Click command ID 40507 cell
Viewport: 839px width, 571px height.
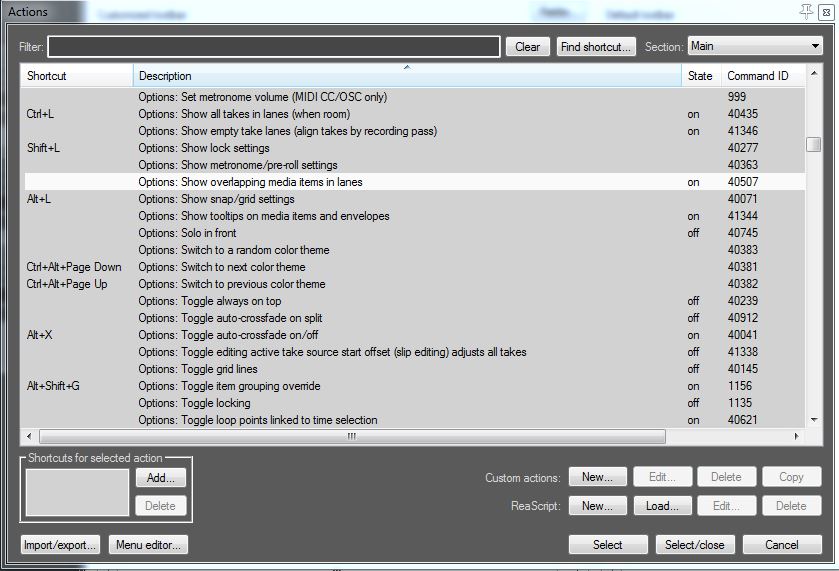[743, 182]
